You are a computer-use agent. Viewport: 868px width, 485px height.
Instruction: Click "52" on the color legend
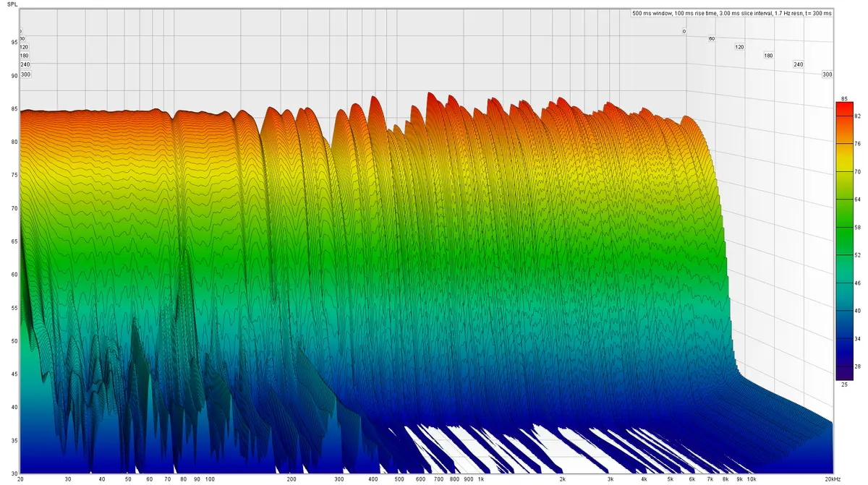tap(858, 254)
